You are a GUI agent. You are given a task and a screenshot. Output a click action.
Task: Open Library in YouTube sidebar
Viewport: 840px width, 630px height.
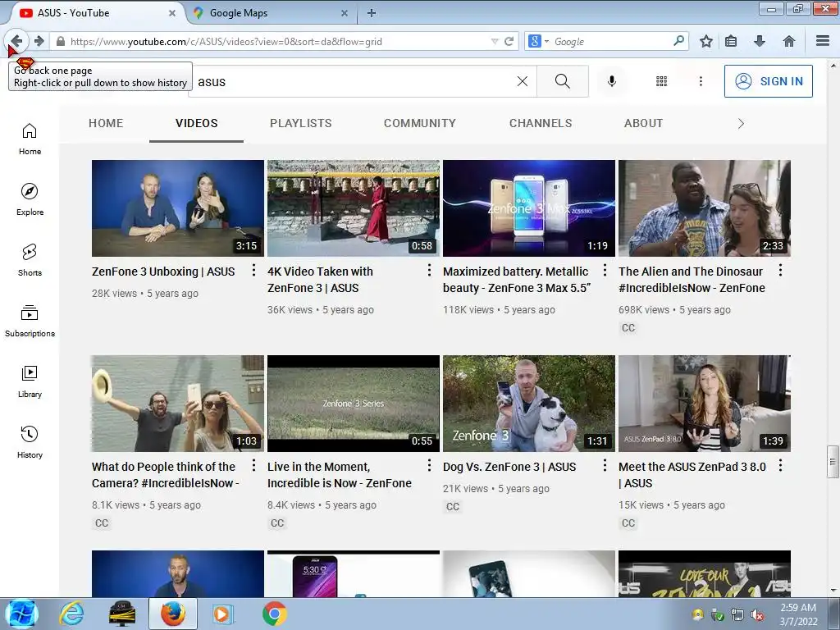point(30,382)
